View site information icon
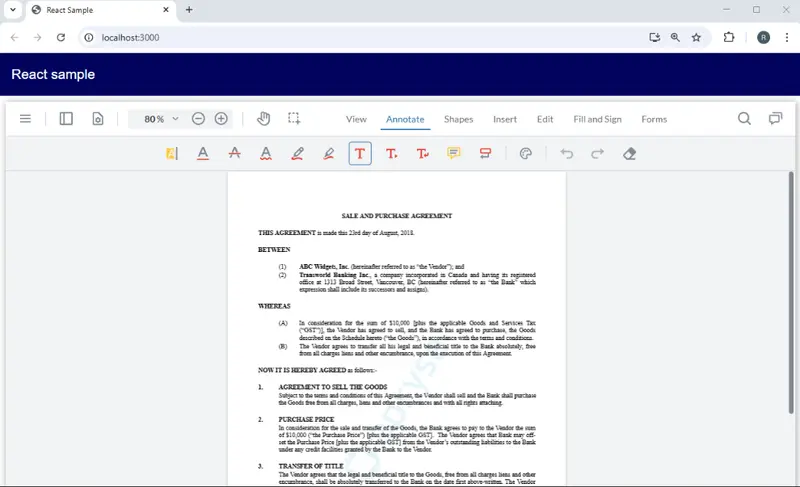This screenshot has width=800, height=487. [89, 37]
